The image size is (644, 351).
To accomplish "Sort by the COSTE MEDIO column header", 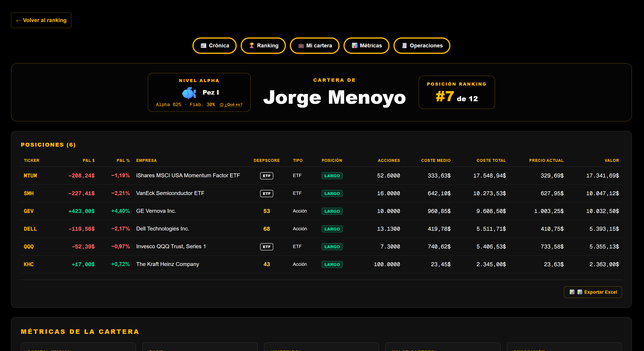I will (x=436, y=160).
